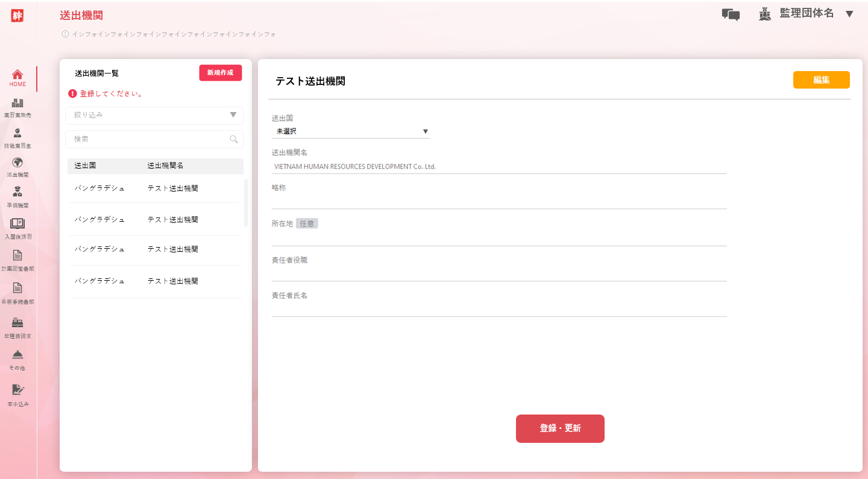Click the search magnifier icon in list panel
This screenshot has width=868, height=479.
[x=234, y=139]
